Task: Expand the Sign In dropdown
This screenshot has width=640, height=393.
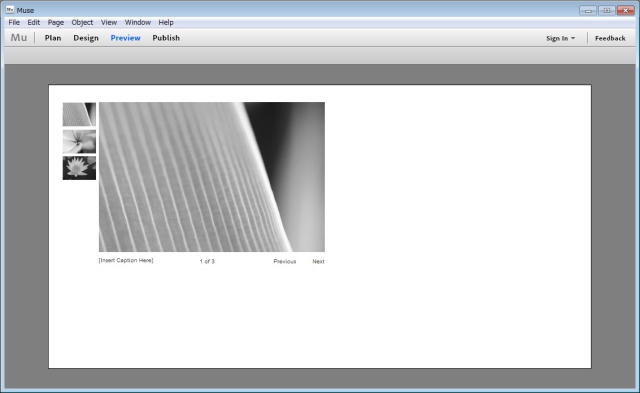Action: point(561,38)
